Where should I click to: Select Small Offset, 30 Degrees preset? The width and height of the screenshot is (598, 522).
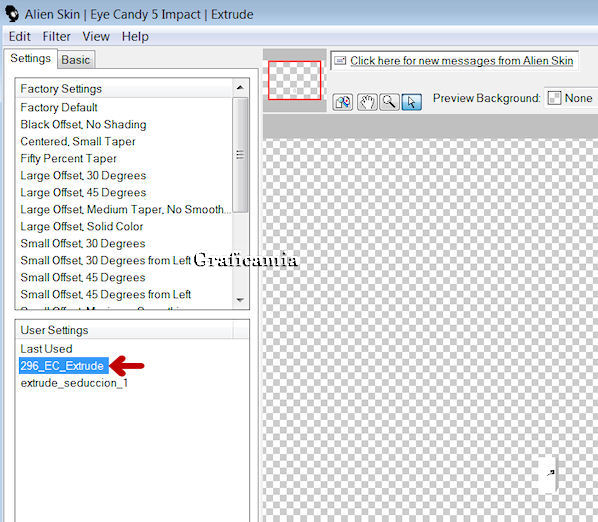(x=83, y=243)
